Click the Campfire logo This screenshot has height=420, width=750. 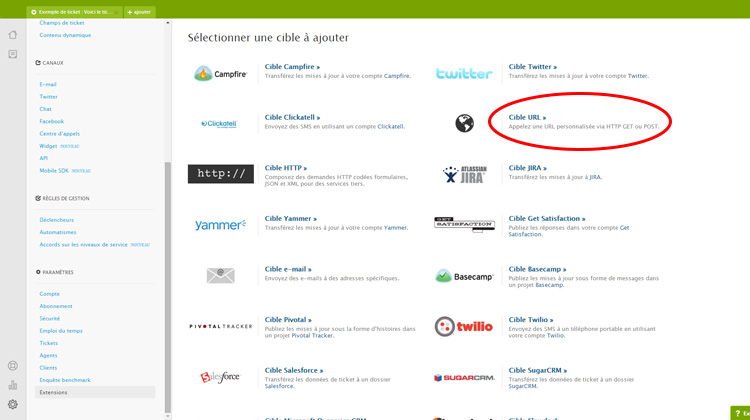tap(221, 74)
